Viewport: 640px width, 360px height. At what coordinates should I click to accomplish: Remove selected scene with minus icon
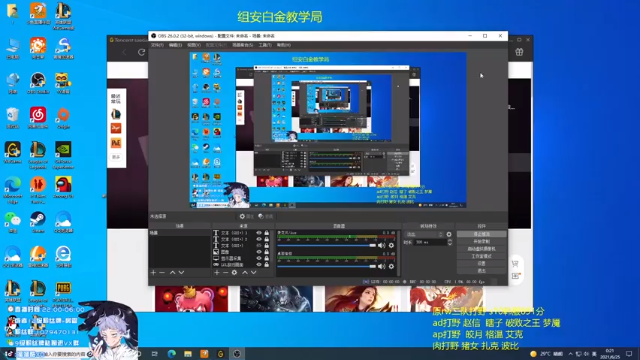pos(162,272)
